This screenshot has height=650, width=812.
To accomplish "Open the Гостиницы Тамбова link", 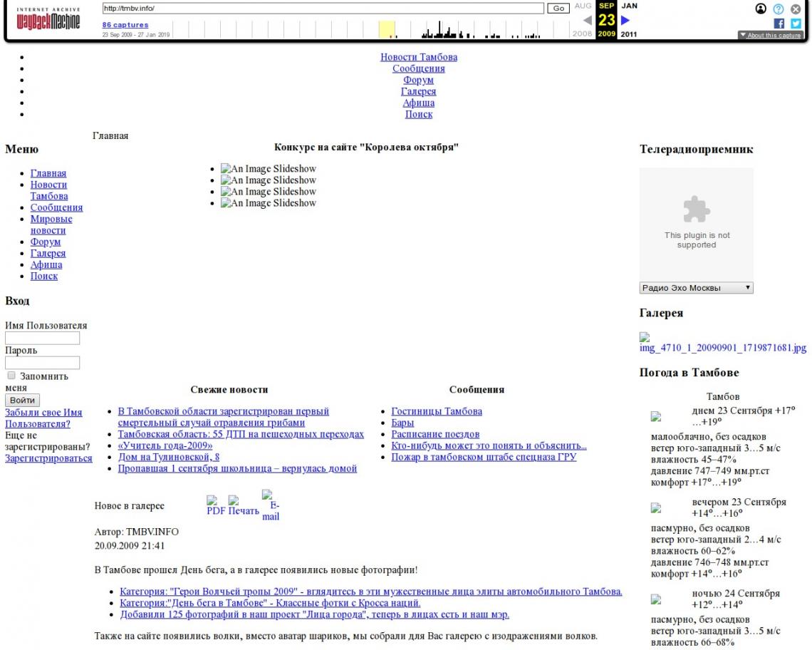I will [437, 411].
